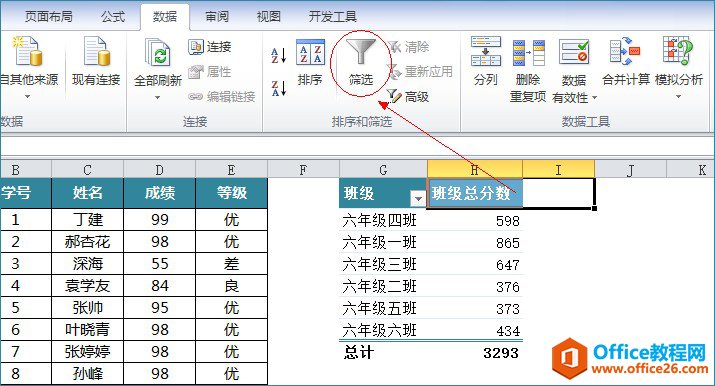Viewport: 715px width, 386px height.
Task: Select column G header
Action: [x=383, y=170]
